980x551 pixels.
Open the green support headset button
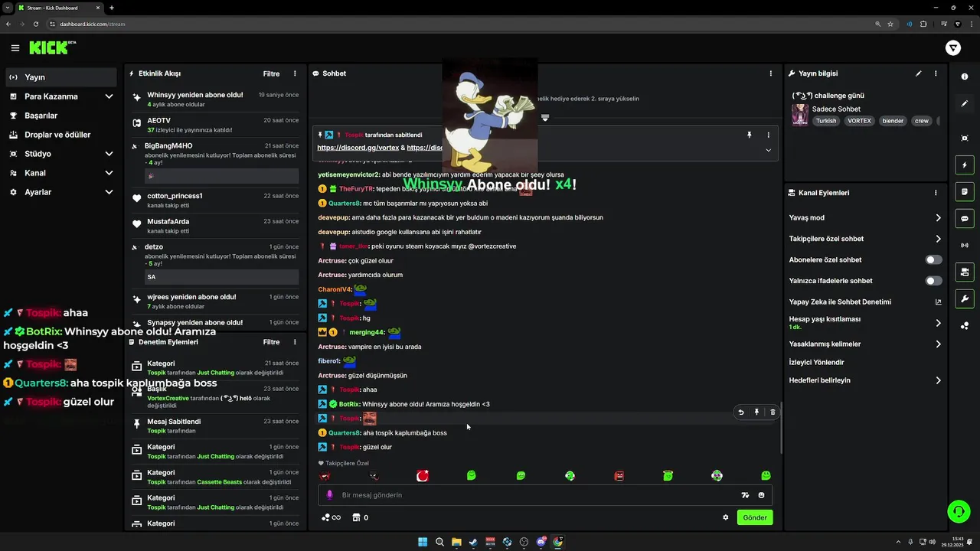point(959,510)
